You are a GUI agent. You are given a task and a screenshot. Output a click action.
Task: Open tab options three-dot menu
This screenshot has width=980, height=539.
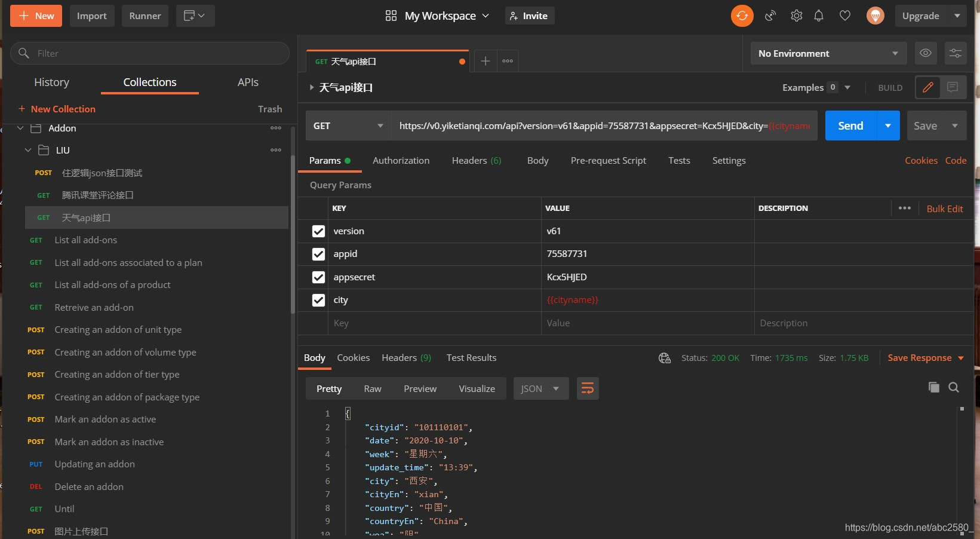click(x=508, y=61)
